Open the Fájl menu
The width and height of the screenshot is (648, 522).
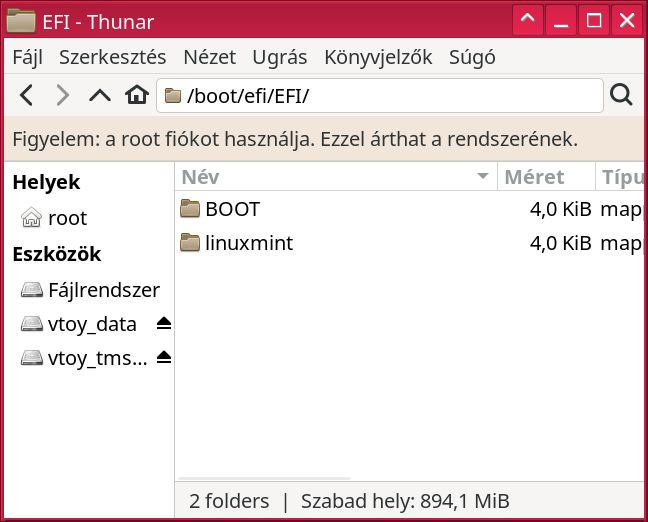pyautogui.click(x=28, y=57)
